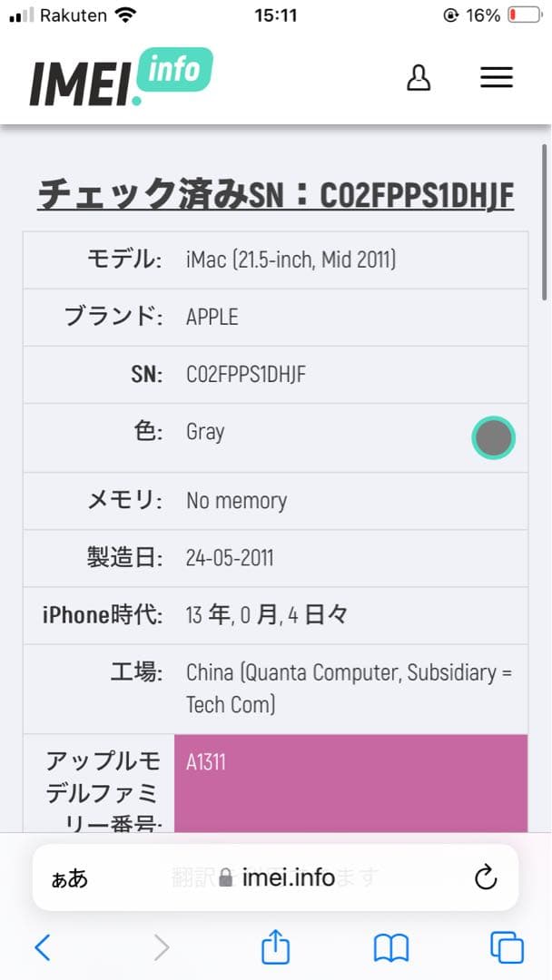Select the gray color swatch circle
Image resolution: width=552 pixels, height=980 pixels.
click(x=494, y=437)
